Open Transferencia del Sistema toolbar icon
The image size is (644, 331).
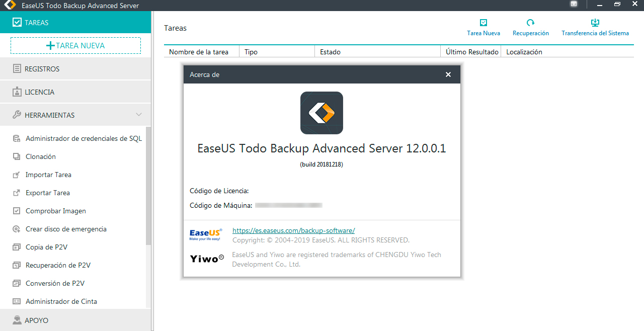[595, 23]
